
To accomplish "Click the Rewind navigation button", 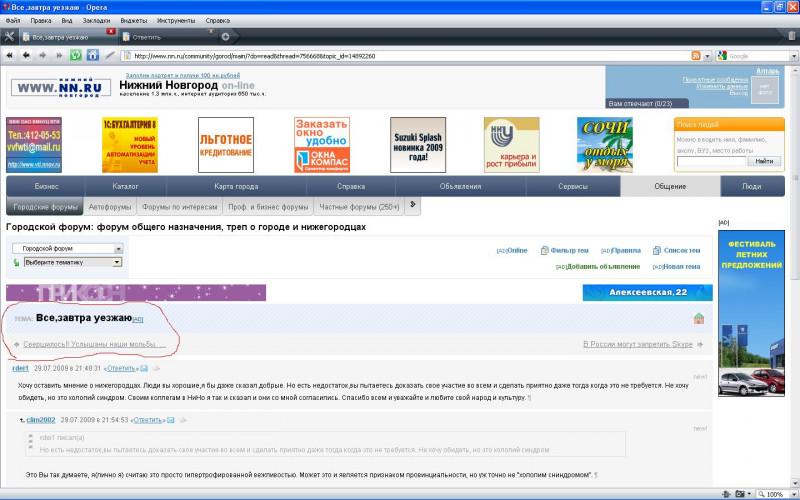I will tap(9, 56).
